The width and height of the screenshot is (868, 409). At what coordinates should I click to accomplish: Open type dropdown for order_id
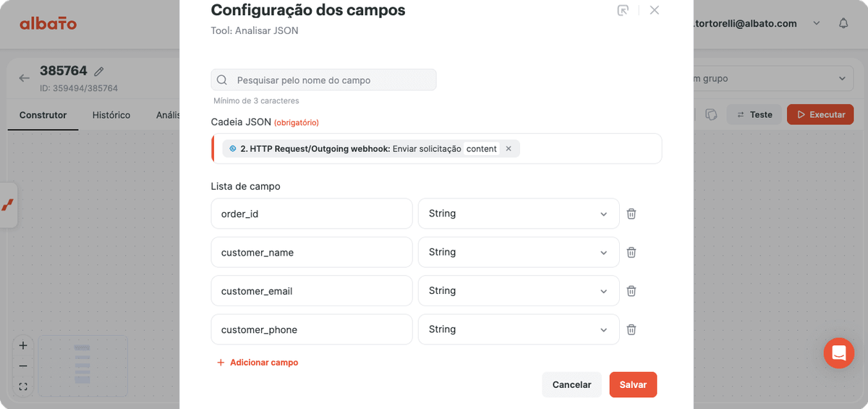519,214
